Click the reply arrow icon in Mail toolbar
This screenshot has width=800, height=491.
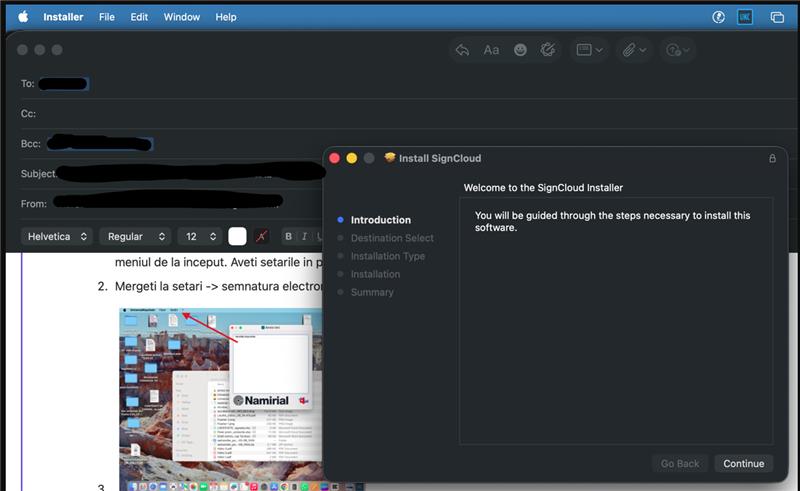462,50
